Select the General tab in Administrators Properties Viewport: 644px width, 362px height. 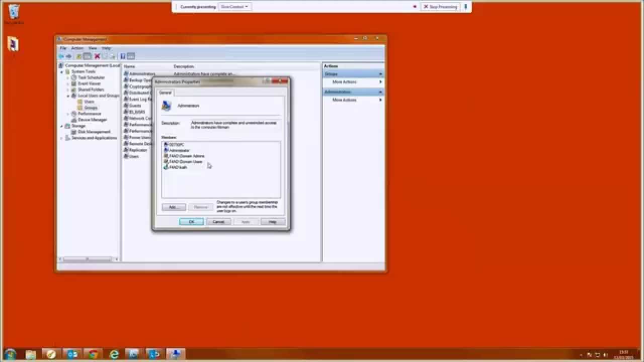coord(165,93)
